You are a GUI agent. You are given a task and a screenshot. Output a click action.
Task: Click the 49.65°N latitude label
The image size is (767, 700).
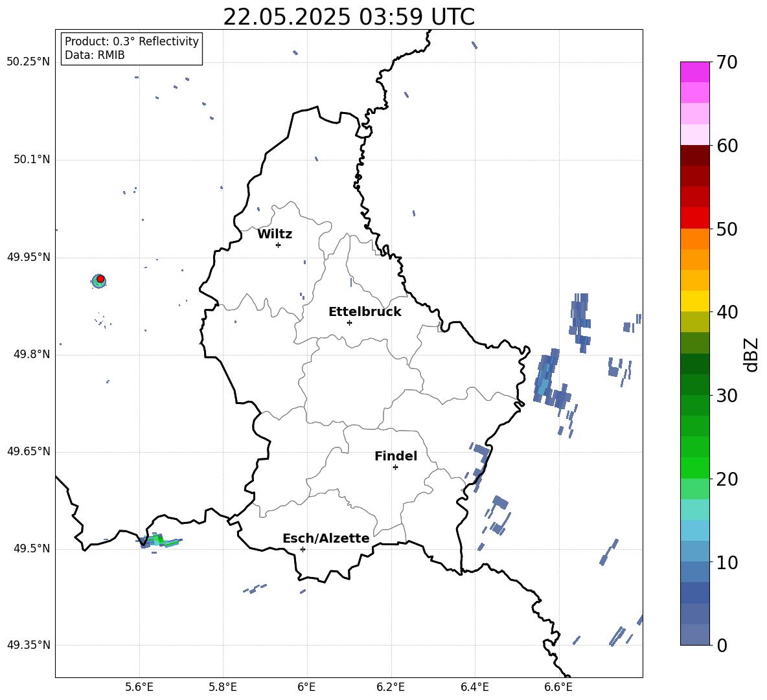click(29, 451)
